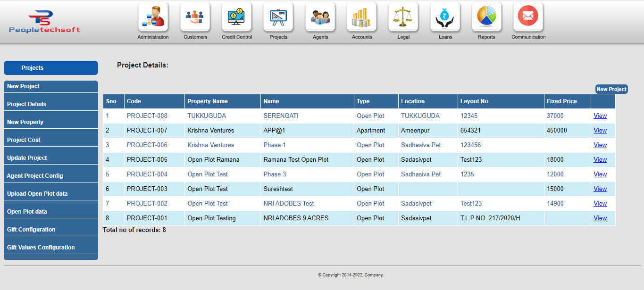Viewport: 644px width, 290px height.
Task: Open the New Project sidebar menu
Action: pyautogui.click(x=50, y=86)
